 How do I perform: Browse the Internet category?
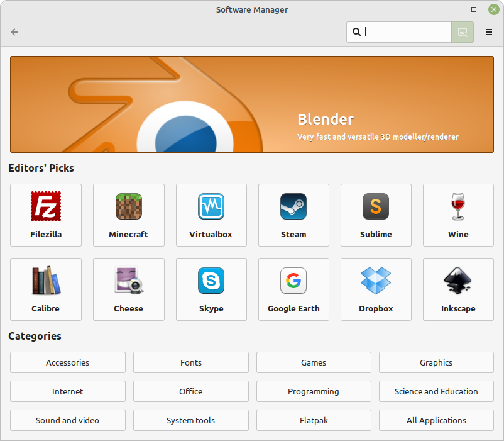[67, 391]
